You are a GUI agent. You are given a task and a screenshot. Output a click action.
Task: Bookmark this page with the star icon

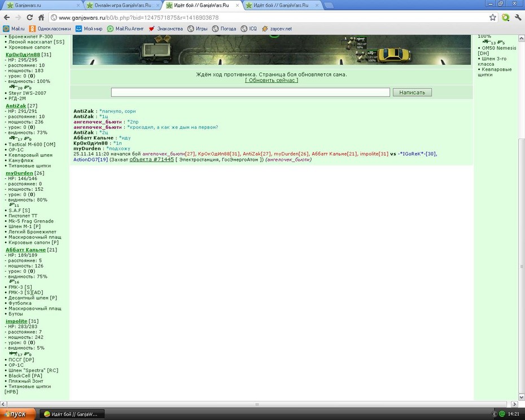tap(492, 17)
